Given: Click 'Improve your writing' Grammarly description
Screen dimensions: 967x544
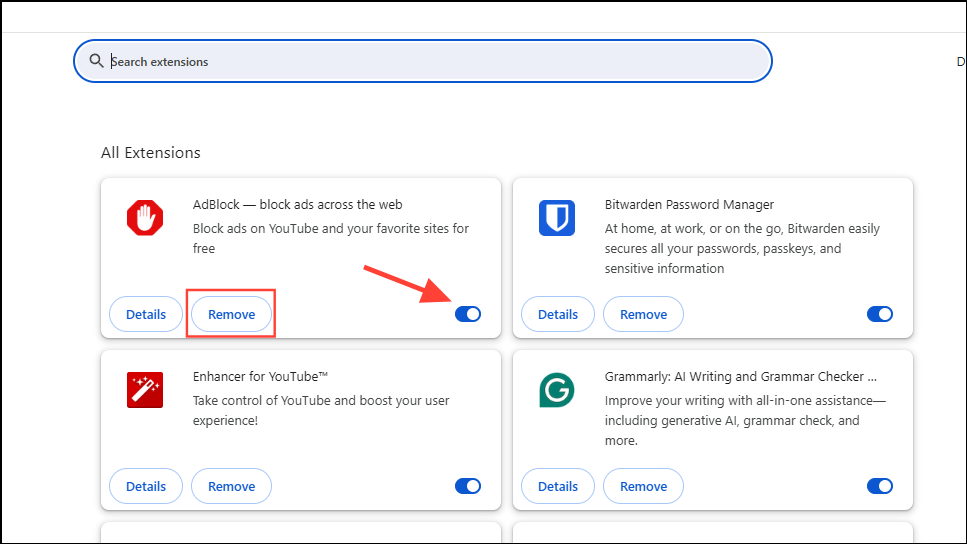Looking at the screenshot, I should [x=745, y=420].
